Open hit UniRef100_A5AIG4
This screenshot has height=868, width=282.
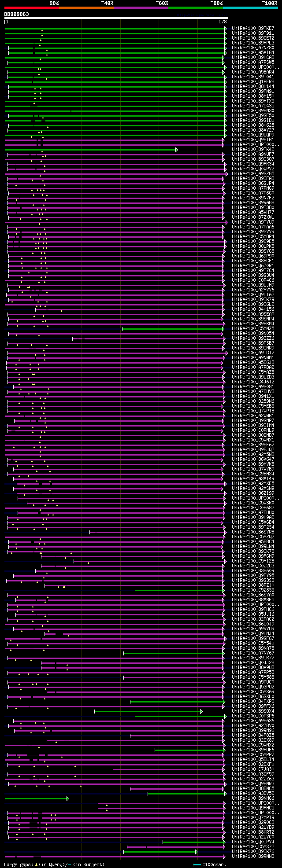pyautogui.click(x=253, y=52)
